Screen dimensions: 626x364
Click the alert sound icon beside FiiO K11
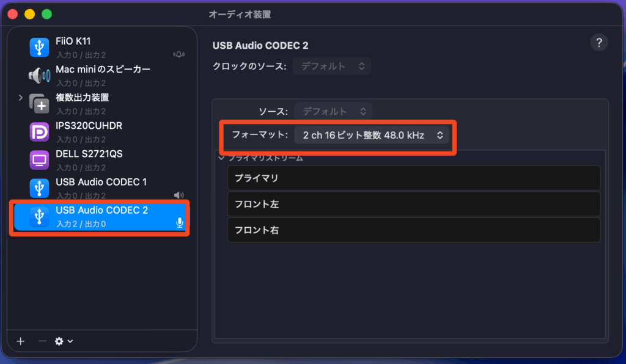click(x=179, y=55)
